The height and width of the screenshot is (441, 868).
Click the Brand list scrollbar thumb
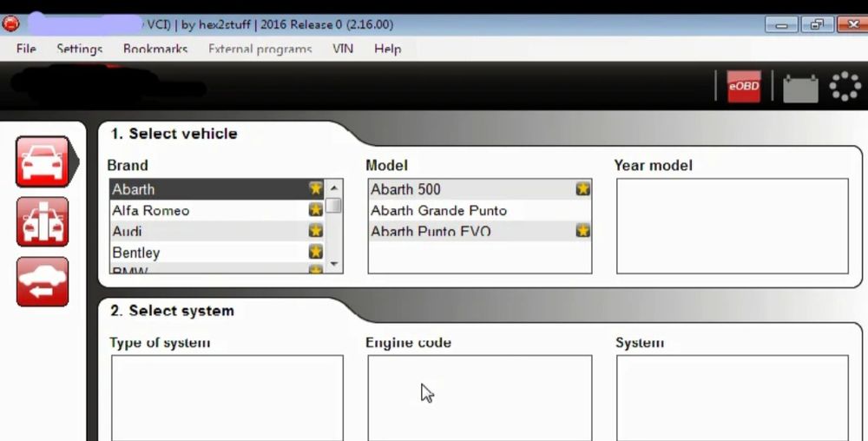333,205
